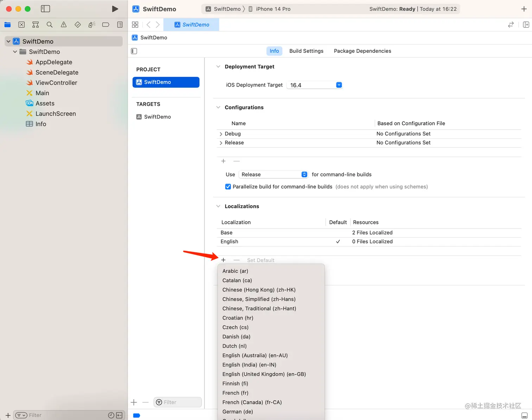This screenshot has height=420, width=532.
Task: Click the editor swap review icon
Action: 511,25
